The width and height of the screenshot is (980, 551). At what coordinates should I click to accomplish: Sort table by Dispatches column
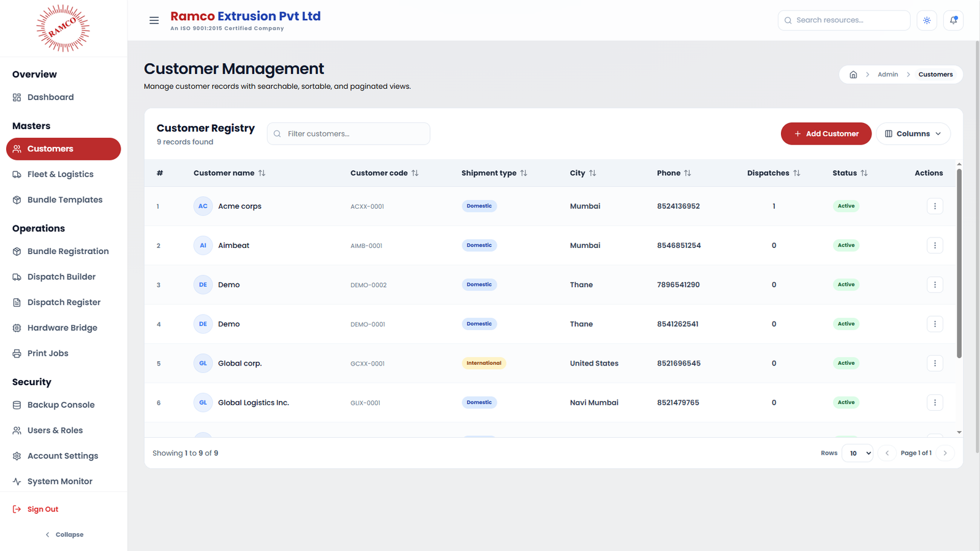coord(774,173)
